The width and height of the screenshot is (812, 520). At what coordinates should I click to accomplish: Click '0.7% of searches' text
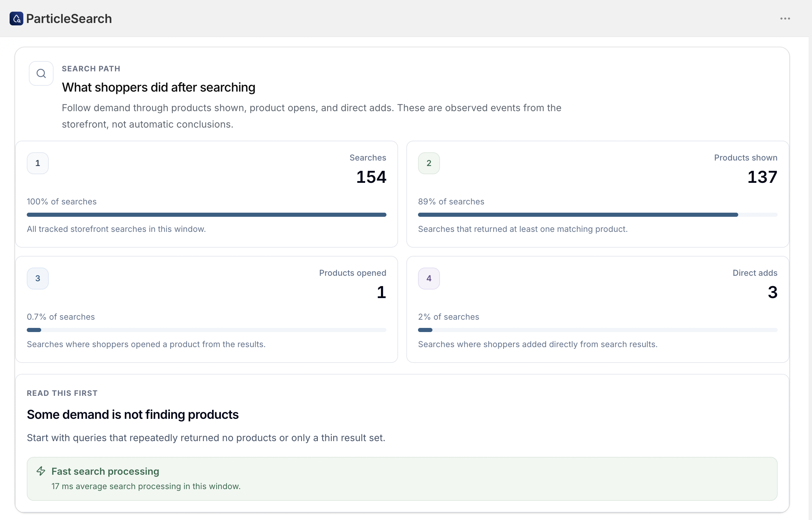[x=61, y=317]
